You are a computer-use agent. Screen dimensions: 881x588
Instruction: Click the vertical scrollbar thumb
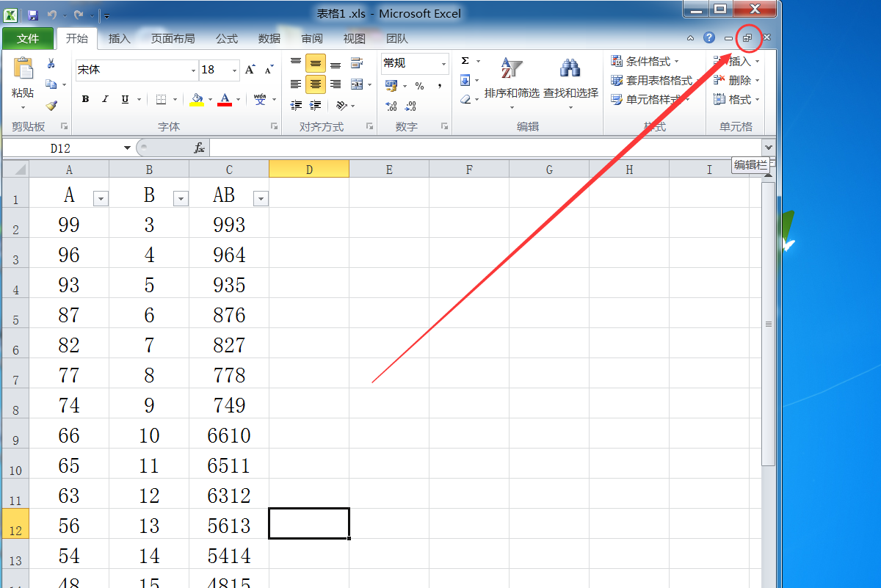(x=768, y=324)
